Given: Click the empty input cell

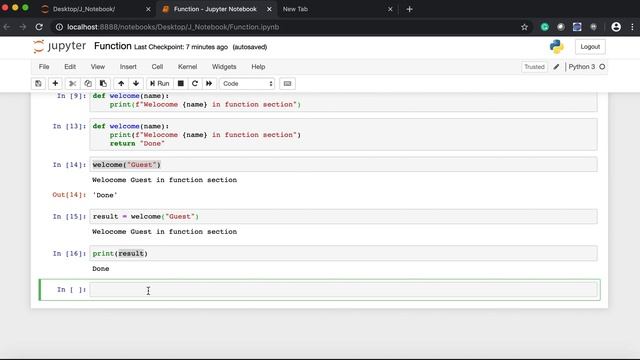Looking at the screenshot, I should 343,290.
